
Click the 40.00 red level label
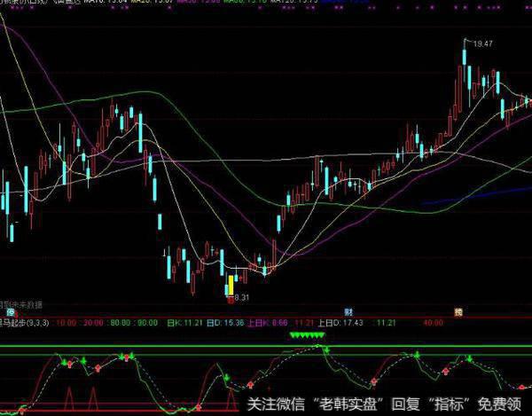(433, 324)
